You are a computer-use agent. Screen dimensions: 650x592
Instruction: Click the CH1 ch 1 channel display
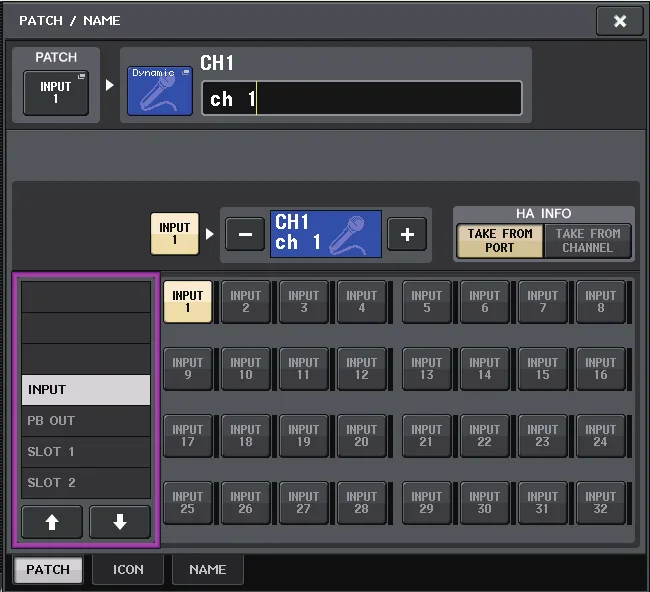tap(326, 234)
